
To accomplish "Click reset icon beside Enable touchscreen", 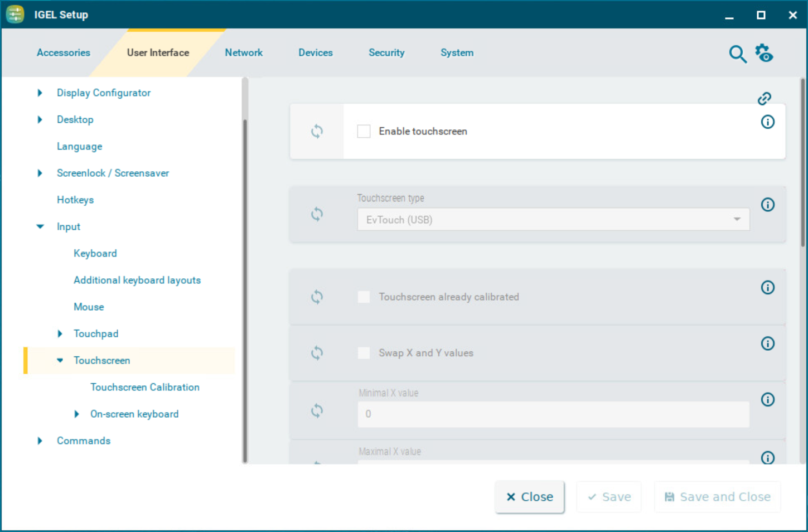I will [x=317, y=132].
